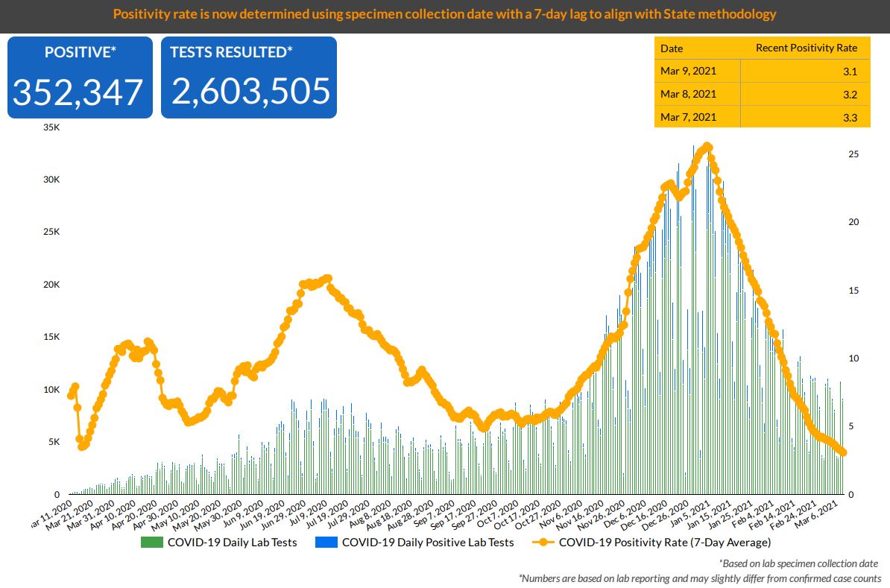This screenshot has height=588, width=890.
Task: Click the 25 right y-axis label
Action: tap(853, 154)
